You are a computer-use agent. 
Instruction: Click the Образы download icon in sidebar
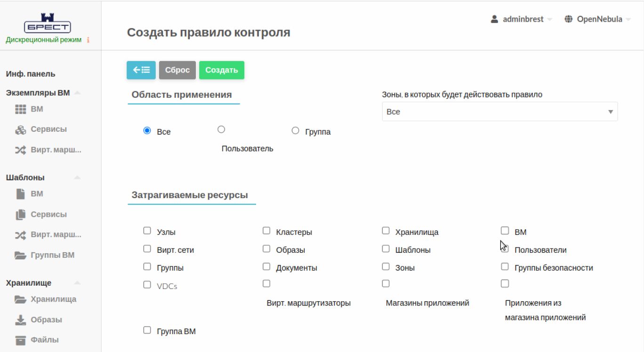point(20,320)
